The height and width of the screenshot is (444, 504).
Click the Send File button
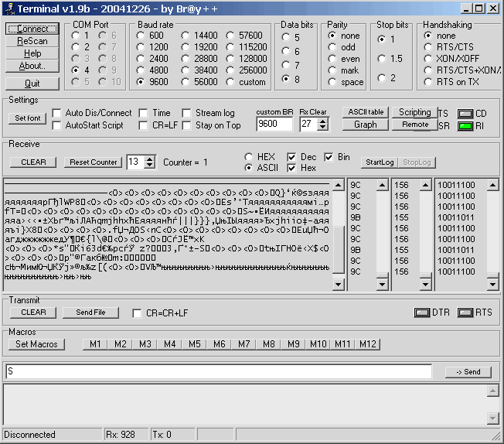click(x=90, y=313)
